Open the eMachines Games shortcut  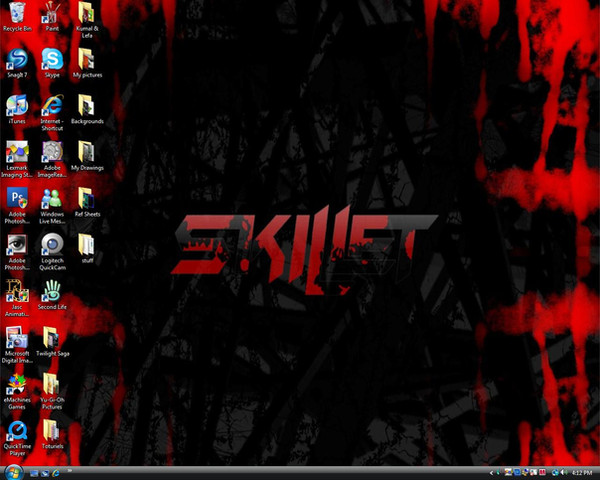point(17,391)
